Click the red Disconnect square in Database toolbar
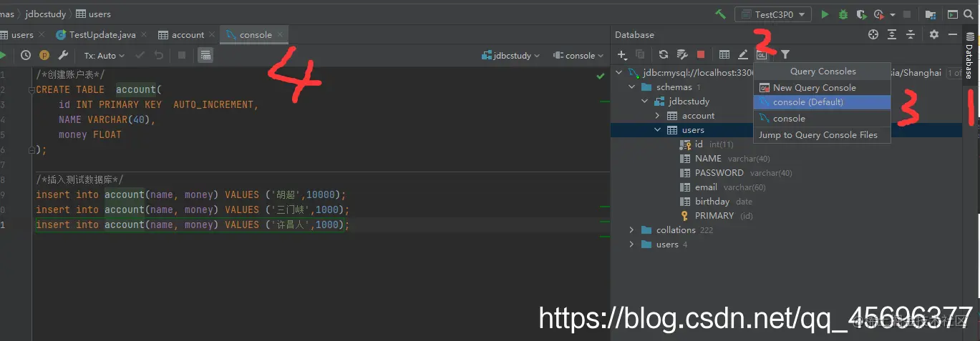Image resolution: width=980 pixels, height=341 pixels. tap(701, 54)
